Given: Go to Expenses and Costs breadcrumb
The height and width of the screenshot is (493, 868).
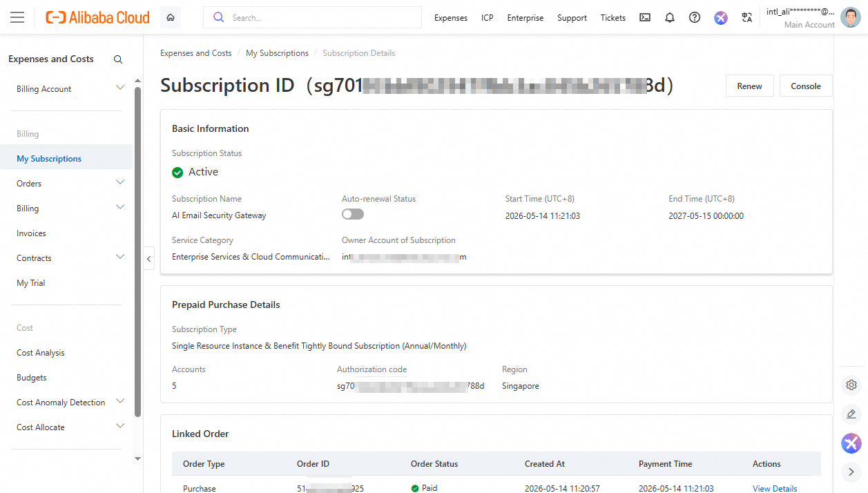Looking at the screenshot, I should pyautogui.click(x=196, y=53).
